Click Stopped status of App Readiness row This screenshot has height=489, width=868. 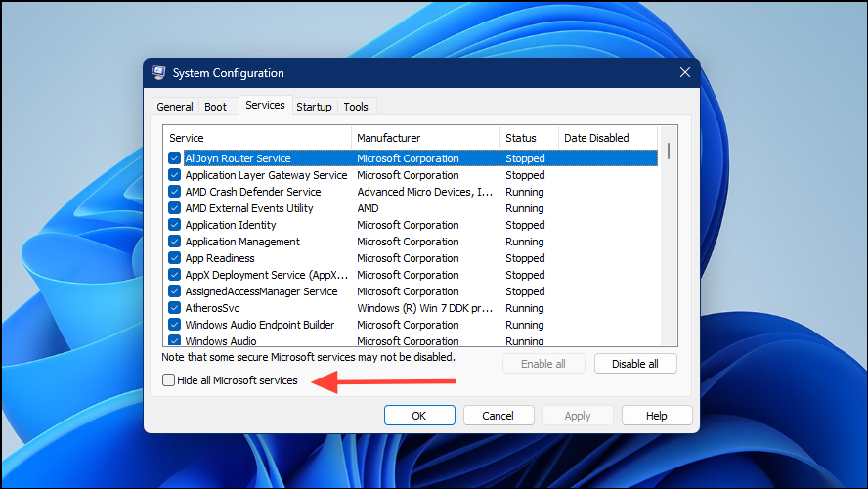[525, 258]
